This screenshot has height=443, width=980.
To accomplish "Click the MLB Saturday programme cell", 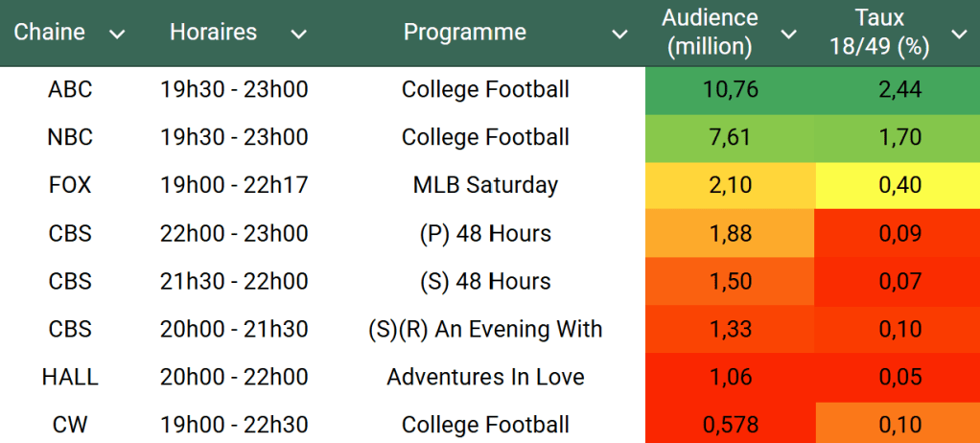I will pos(485,185).
